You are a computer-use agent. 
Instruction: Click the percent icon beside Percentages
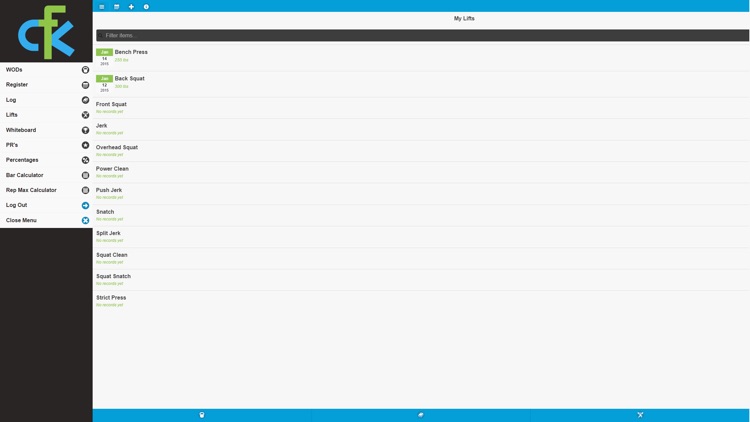85,160
